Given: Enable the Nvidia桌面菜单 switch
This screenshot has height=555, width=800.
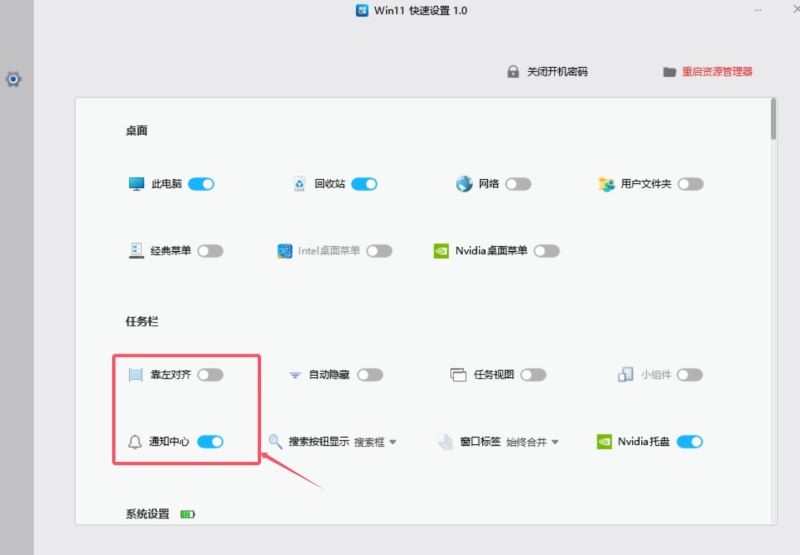Looking at the screenshot, I should point(546,251).
